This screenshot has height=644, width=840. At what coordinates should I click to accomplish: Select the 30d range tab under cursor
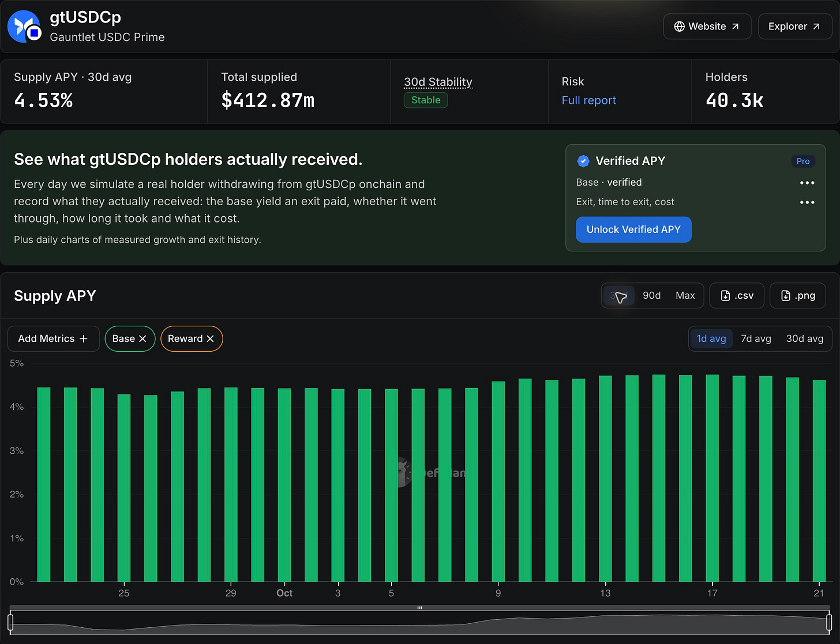tap(619, 296)
